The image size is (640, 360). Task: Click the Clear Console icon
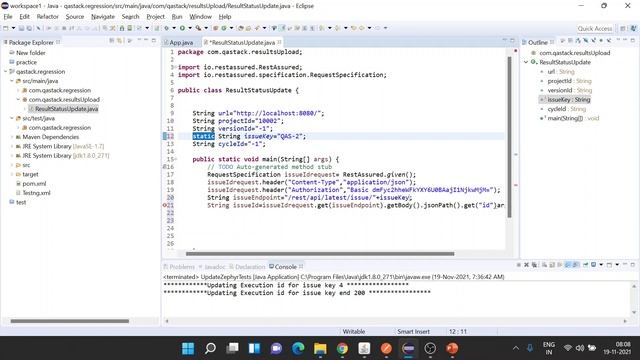pos(545,265)
